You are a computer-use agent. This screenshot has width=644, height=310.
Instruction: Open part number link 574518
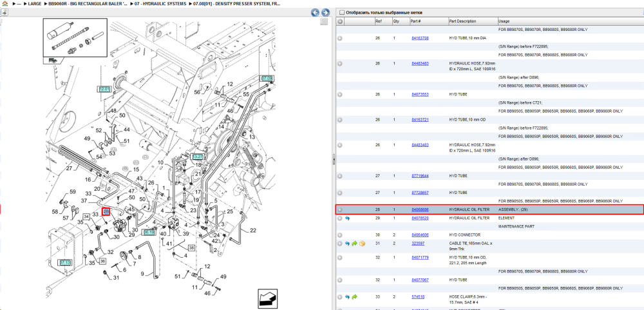click(x=418, y=297)
